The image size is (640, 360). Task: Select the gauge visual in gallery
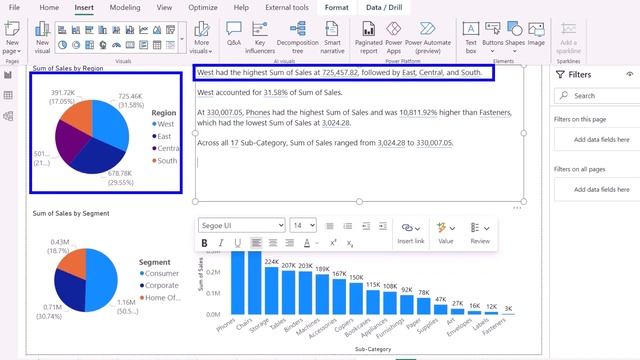(x=116, y=45)
